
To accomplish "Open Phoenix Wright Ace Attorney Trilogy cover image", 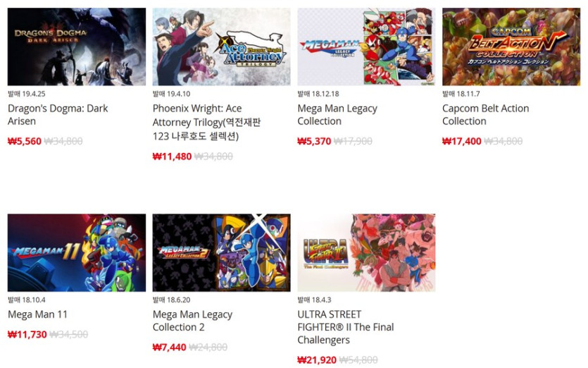I will (x=221, y=47).
